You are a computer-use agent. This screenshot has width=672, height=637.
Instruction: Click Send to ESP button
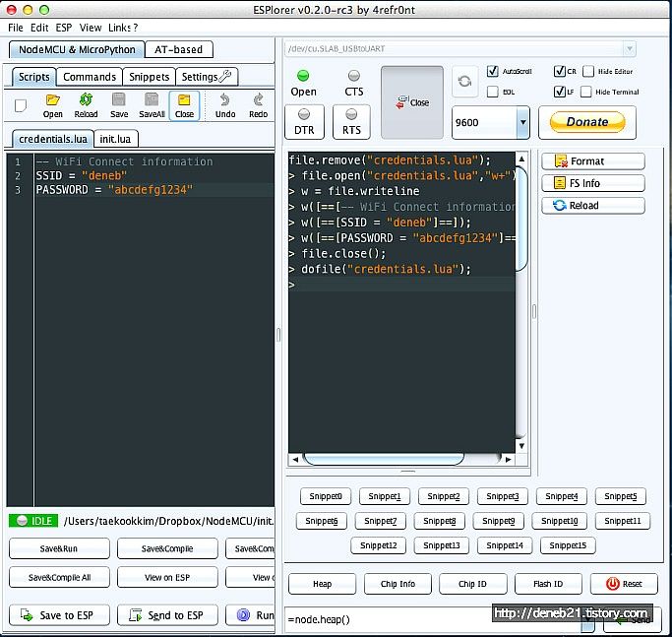167,615
